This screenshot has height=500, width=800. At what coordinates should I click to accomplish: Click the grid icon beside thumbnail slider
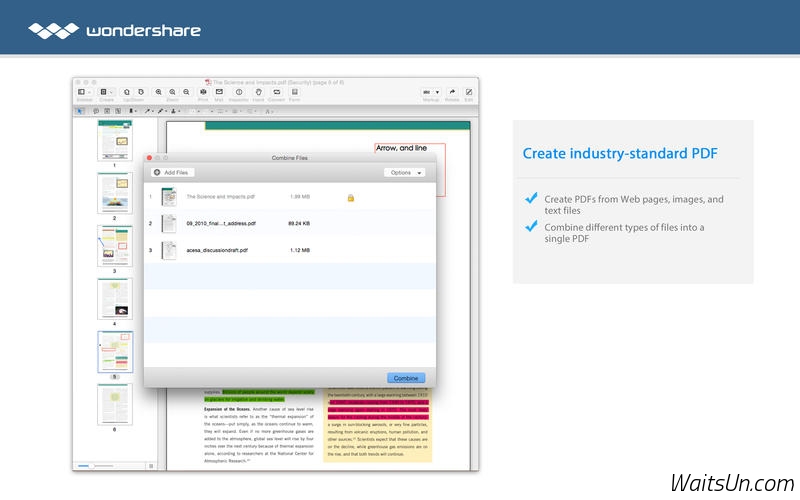(x=151, y=466)
